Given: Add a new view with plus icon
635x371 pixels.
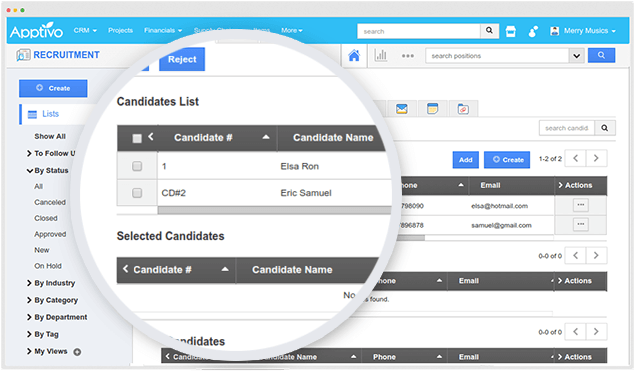Looking at the screenshot, I should click(77, 352).
